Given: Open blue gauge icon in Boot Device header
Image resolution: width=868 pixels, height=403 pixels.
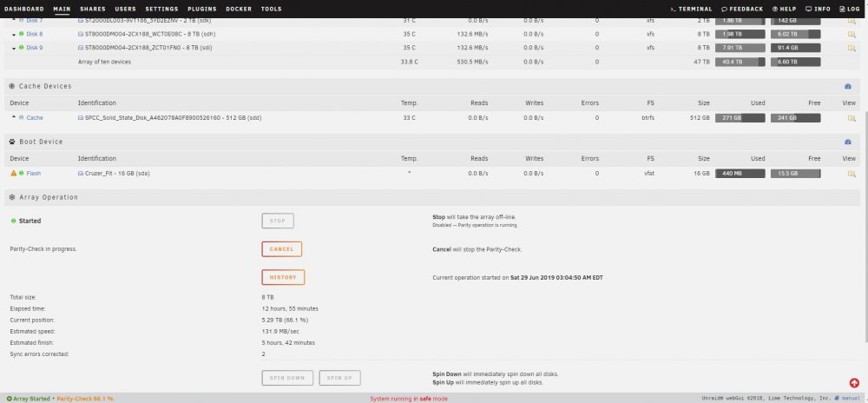Looking at the screenshot, I should point(847,142).
